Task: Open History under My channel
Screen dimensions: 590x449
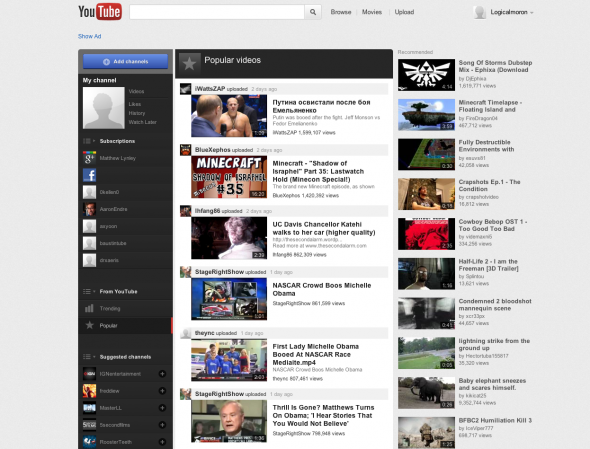Action: pos(137,113)
